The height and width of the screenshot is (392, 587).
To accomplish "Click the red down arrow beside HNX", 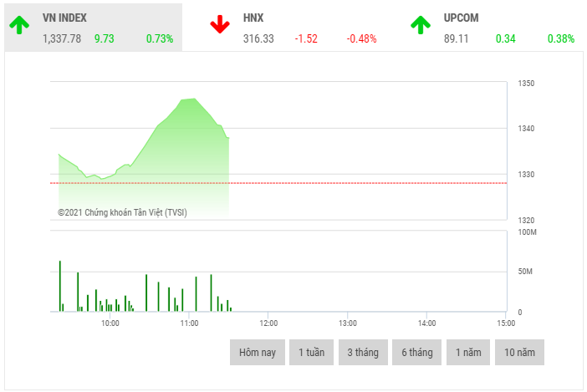I will (220, 26).
